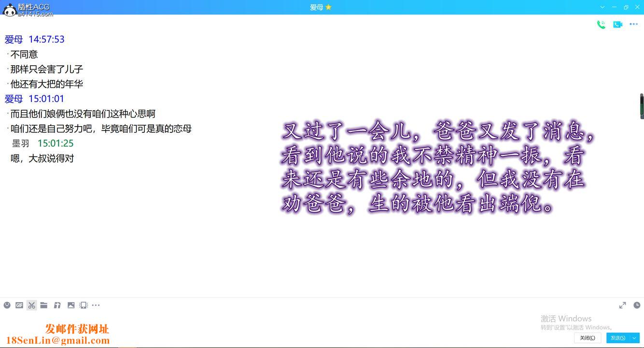Click the 关闭(C) close button
This screenshot has height=348, width=644.
[587, 337]
